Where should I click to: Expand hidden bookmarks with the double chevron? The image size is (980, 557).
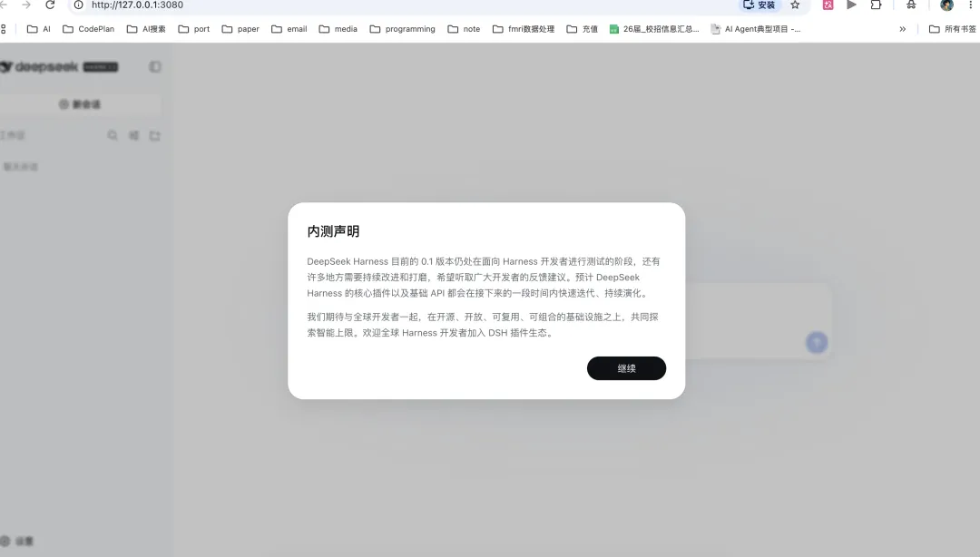point(903,29)
